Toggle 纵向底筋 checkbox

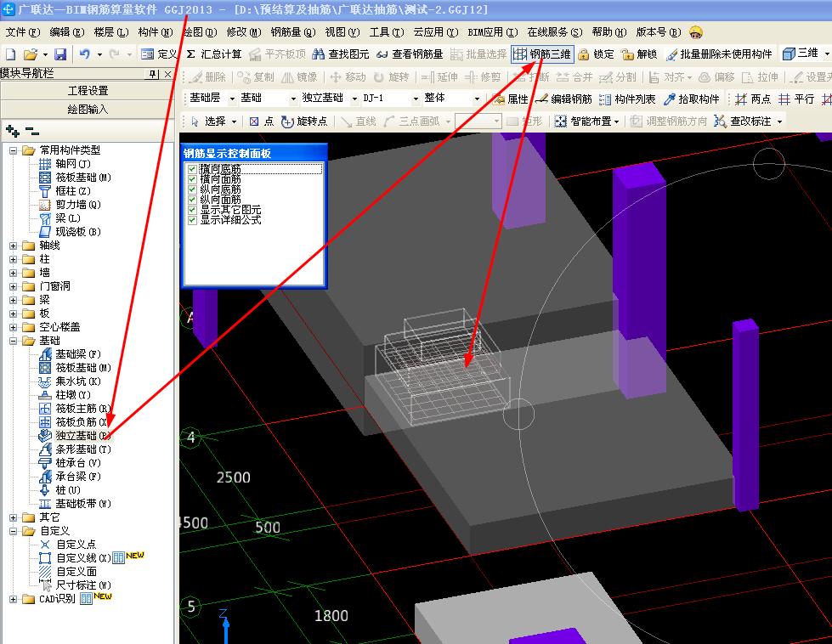[193, 189]
